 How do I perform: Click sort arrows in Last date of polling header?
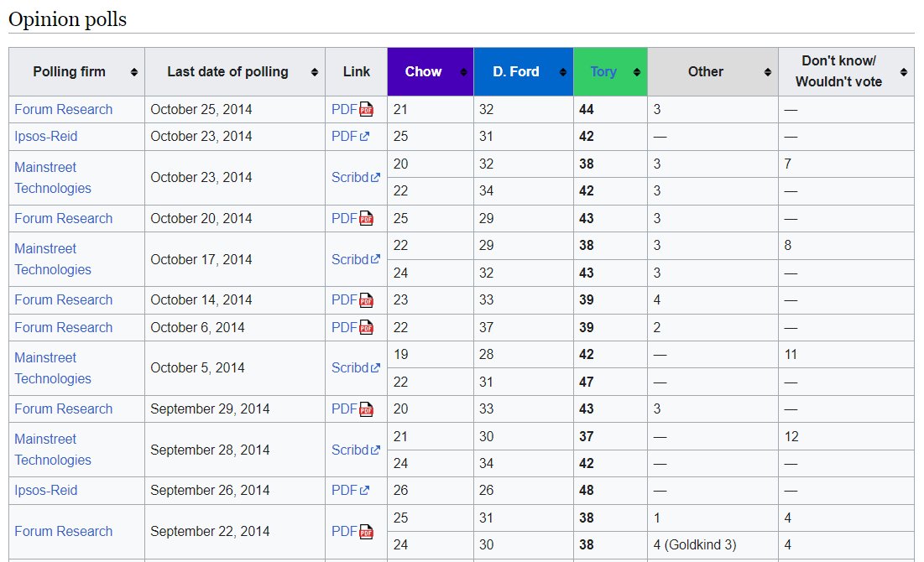point(315,72)
